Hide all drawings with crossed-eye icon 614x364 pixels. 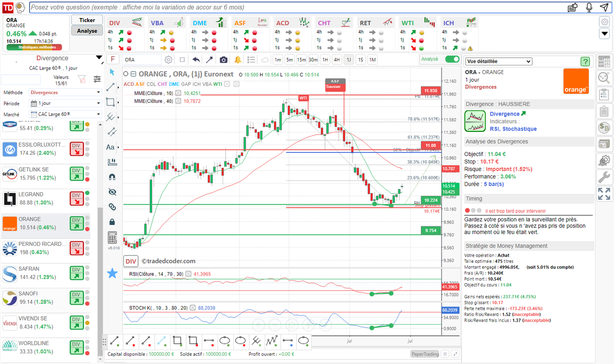click(112, 192)
